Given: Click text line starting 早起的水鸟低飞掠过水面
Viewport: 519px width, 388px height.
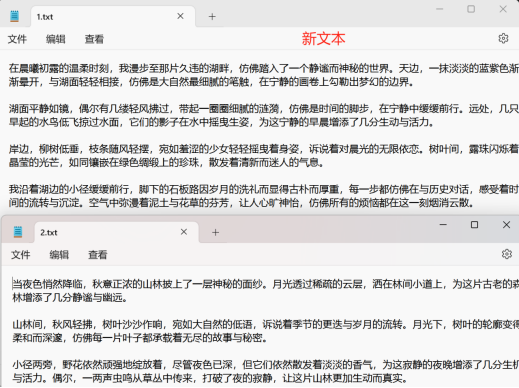Looking at the screenshot, I should tap(221, 122).
